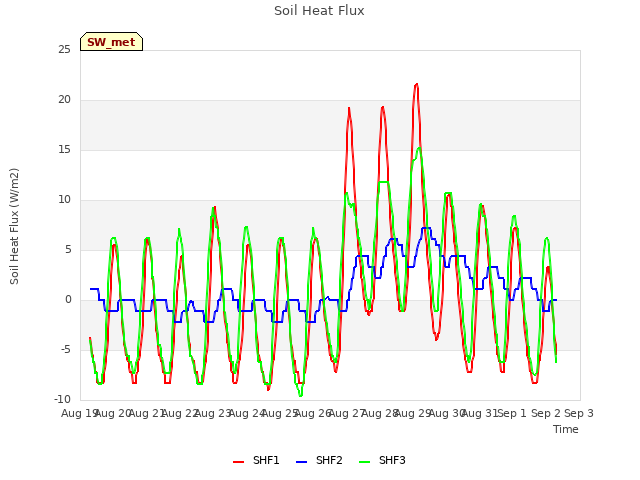Image resolution: width=640 pixels, height=480 pixels.
Task: Toggle the SHF3 series in the legend
Action: (382, 460)
